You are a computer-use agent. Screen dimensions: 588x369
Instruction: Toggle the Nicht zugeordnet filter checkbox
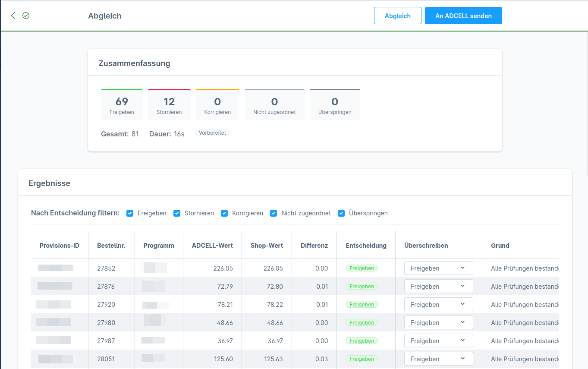pyautogui.click(x=274, y=213)
